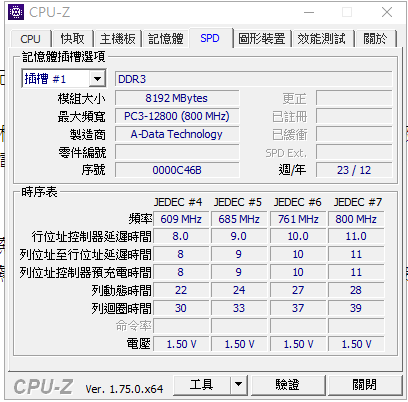
Task: Click the empty 已緩衝 field
Action: [354, 134]
